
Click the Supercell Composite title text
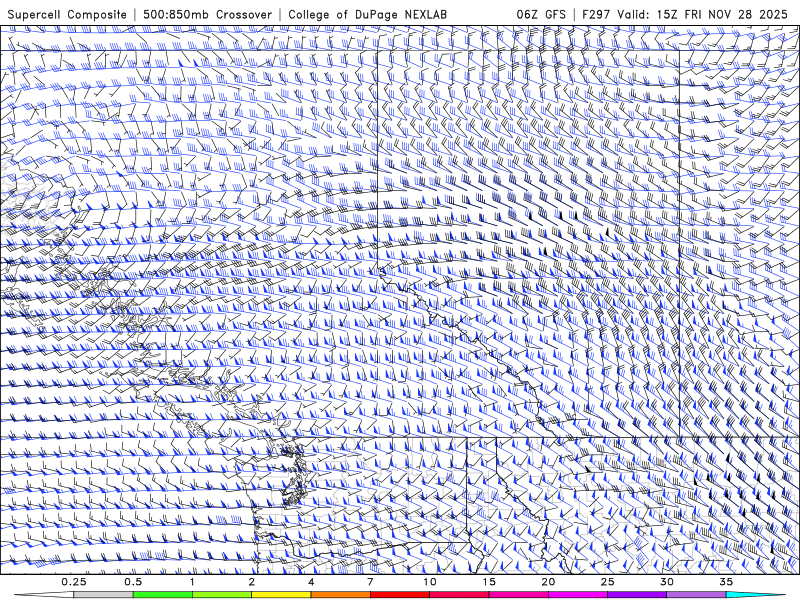(67, 14)
